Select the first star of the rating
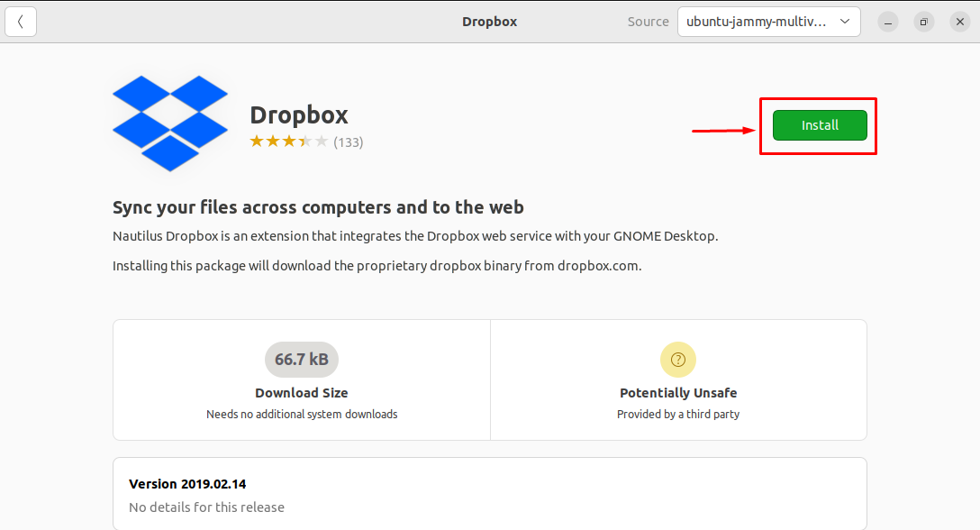980x530 pixels. 256,142
